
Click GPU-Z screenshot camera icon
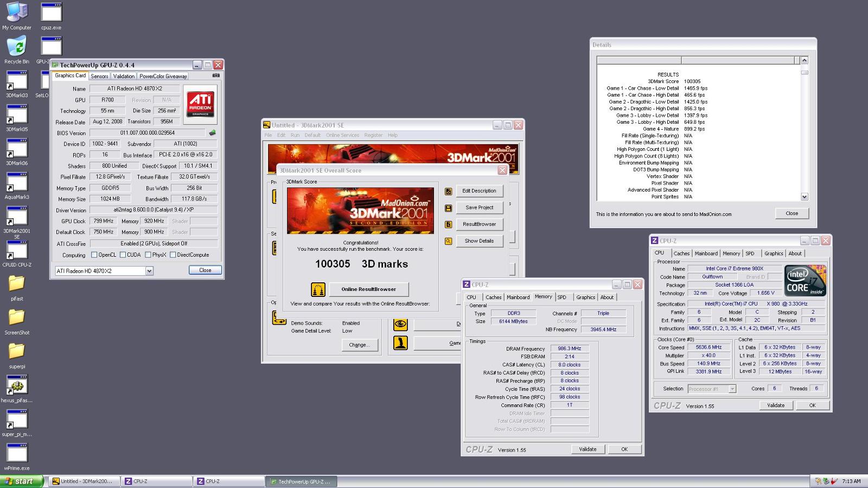216,75
